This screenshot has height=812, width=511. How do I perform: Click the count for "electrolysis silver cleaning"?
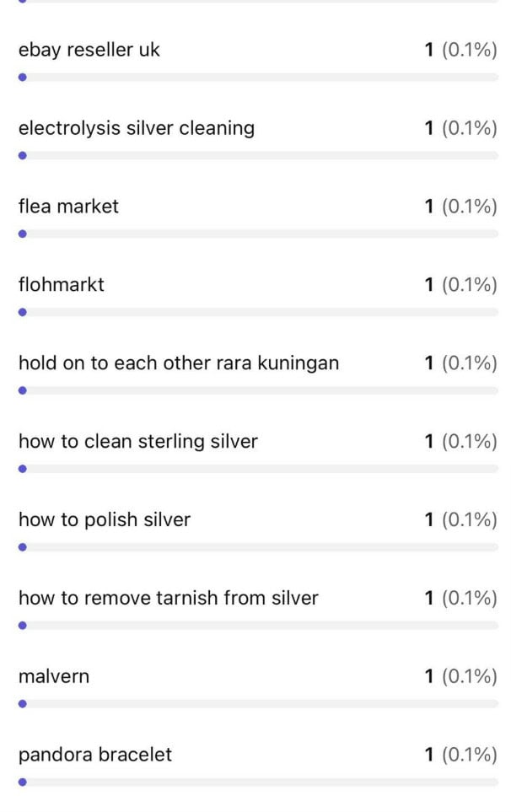tap(460, 128)
